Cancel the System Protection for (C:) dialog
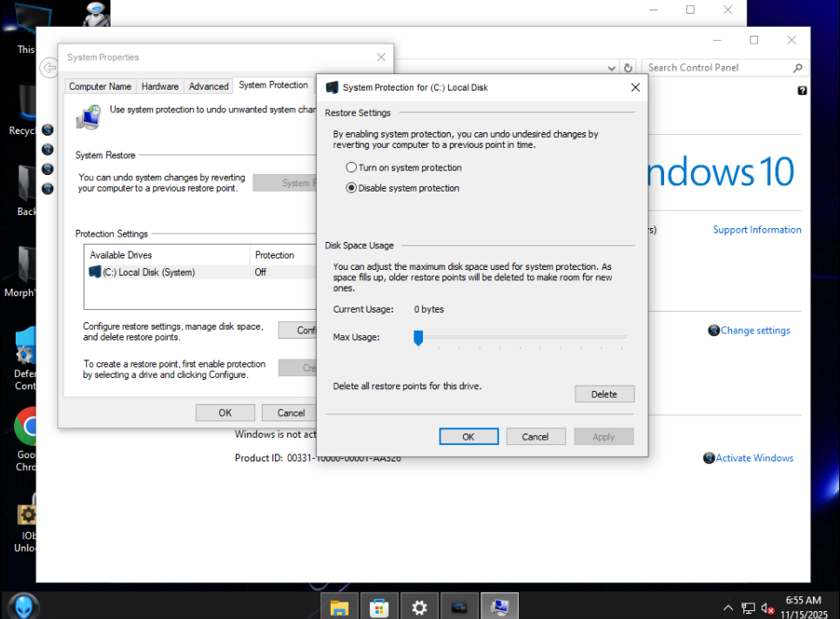 (535, 436)
